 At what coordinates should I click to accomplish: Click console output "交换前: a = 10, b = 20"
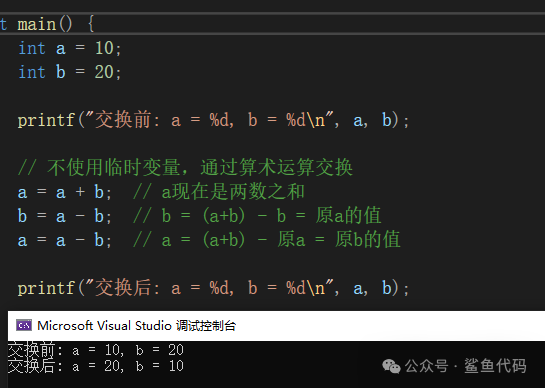[96, 350]
